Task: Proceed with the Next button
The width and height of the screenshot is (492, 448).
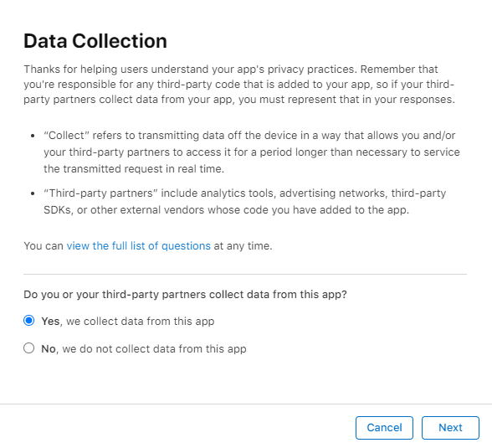Action: coord(450,428)
